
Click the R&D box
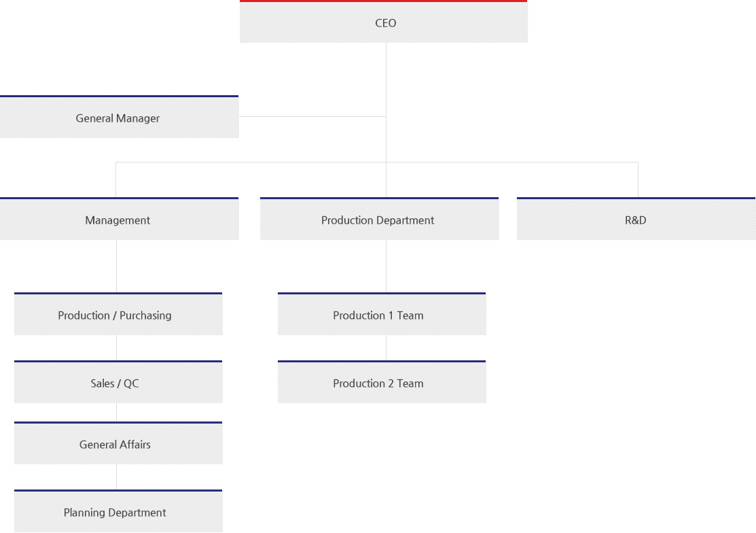636,220
